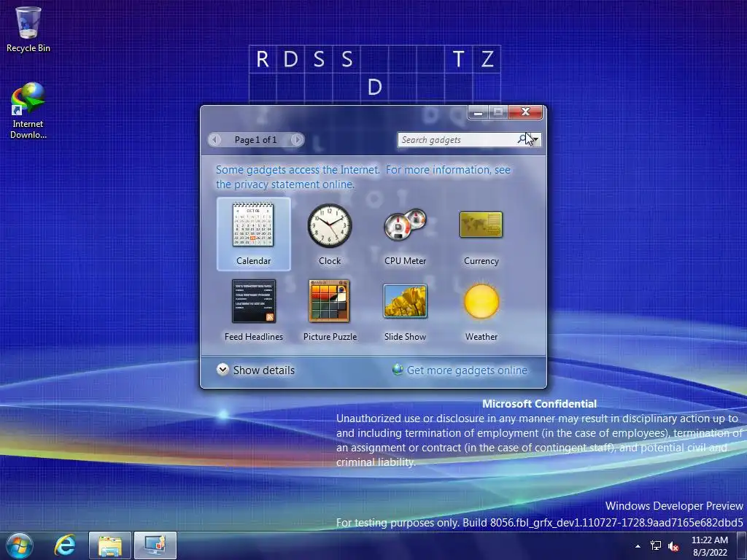Click the 'CPU Meter' label text

point(406,261)
